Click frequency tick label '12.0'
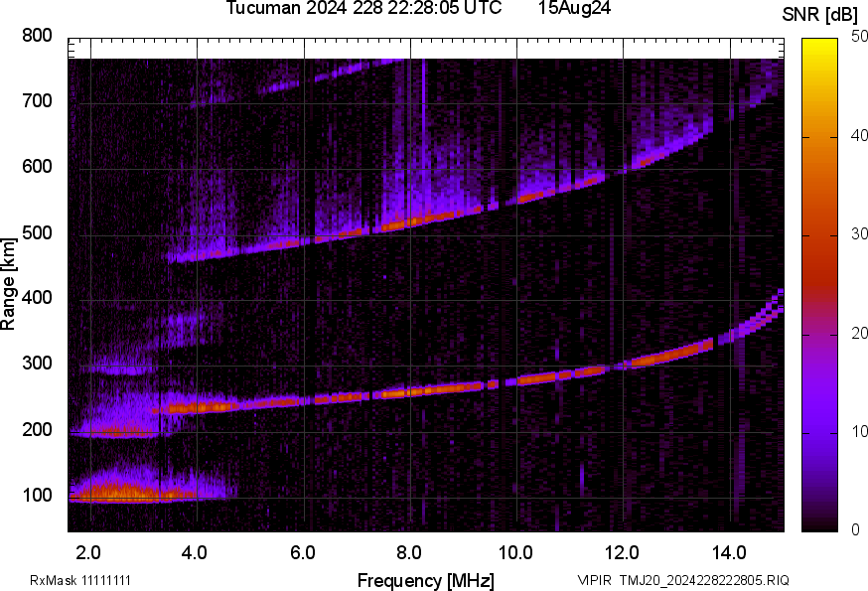This screenshot has height=591, width=868. [x=623, y=553]
